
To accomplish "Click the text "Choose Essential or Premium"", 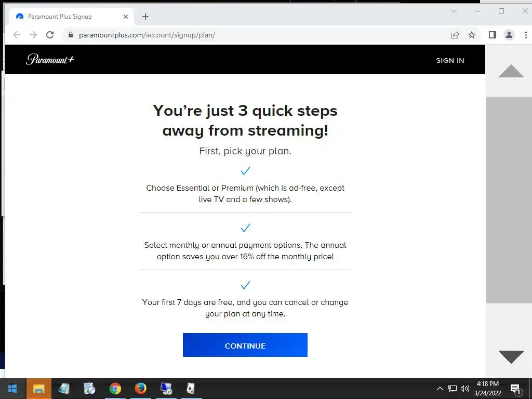I will (199, 188).
